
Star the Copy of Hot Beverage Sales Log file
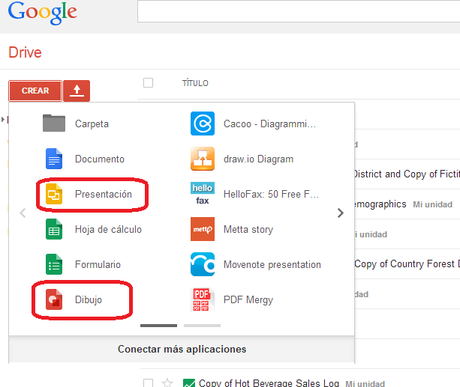pyautogui.click(x=167, y=383)
